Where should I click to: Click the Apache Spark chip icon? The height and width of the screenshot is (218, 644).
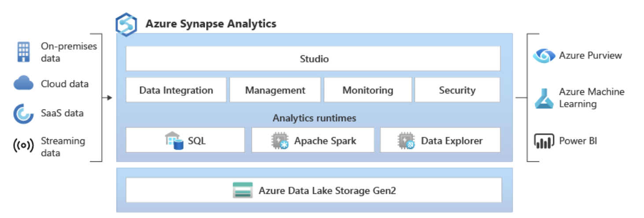(x=280, y=141)
